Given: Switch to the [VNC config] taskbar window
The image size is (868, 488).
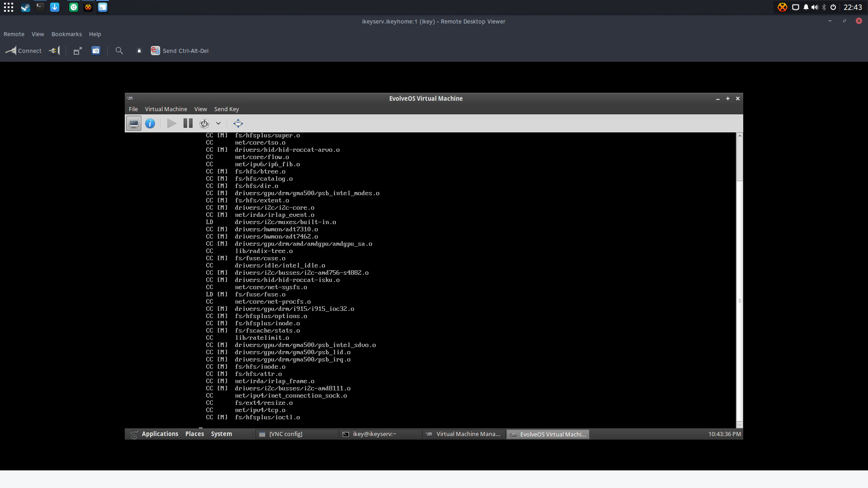Looking at the screenshot, I should tap(297, 434).
